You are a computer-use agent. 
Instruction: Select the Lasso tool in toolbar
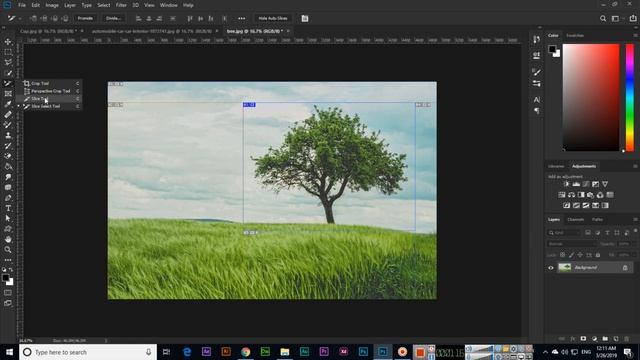(8, 62)
